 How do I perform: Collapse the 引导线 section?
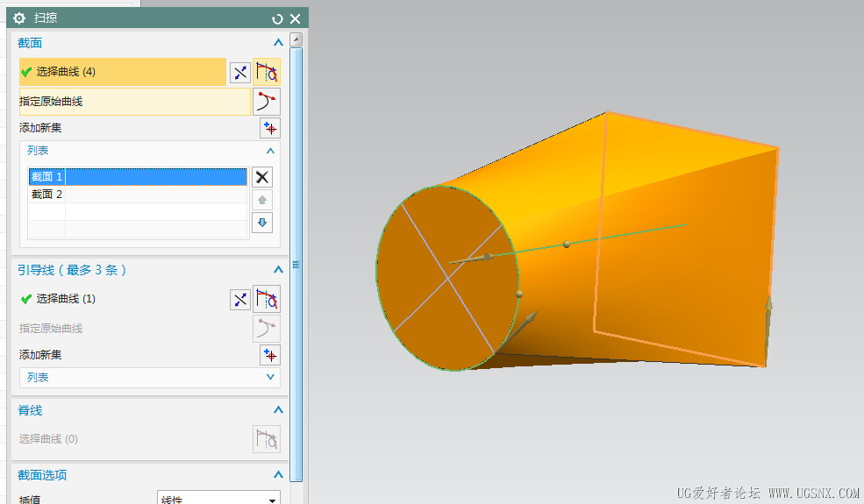(x=278, y=270)
